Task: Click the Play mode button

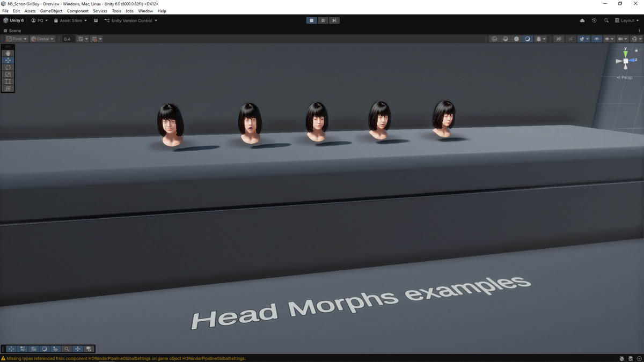Action: pos(311,20)
